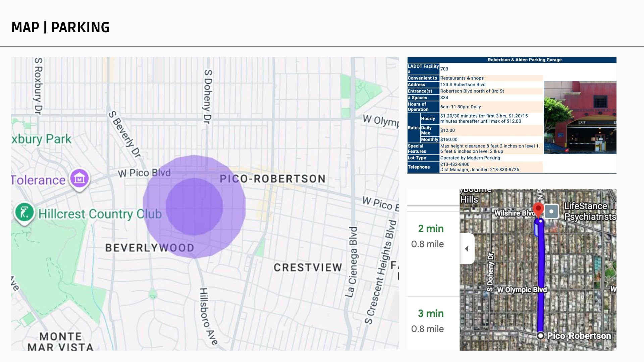The height and width of the screenshot is (362, 644).
Task: Click the Wilshire Blvd label on satellite map
Action: [x=515, y=213]
